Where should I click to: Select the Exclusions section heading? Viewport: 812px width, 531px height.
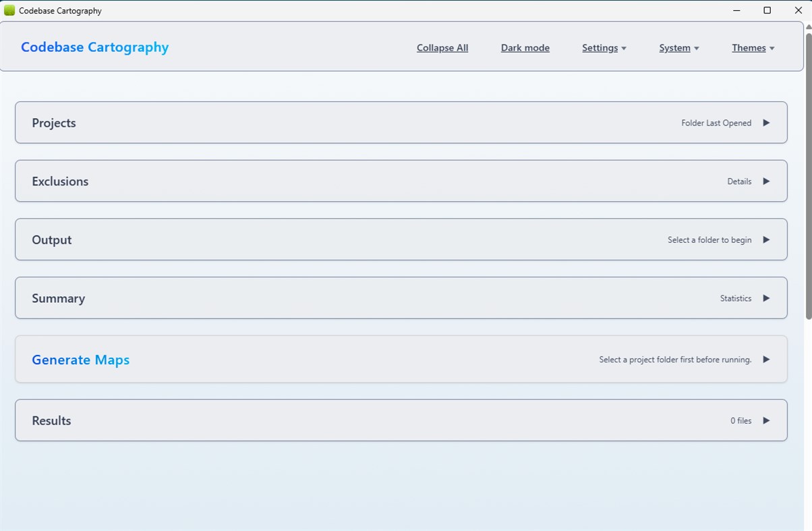[x=60, y=181]
